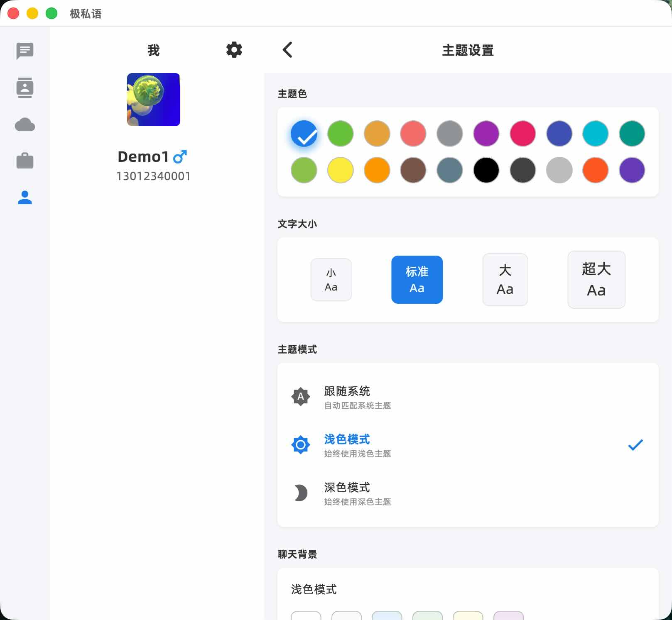Go back using the left chevron arrow
The height and width of the screenshot is (620, 672).
click(287, 50)
